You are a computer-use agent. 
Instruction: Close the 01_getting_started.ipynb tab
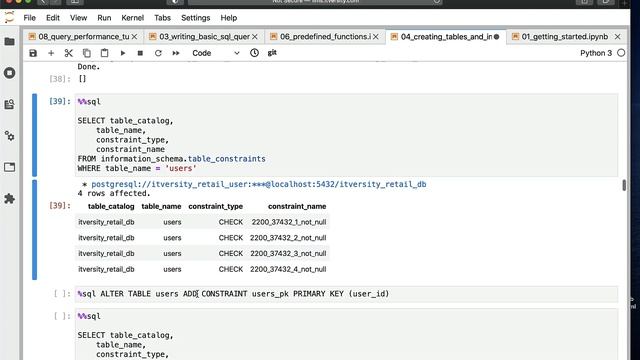(x=618, y=37)
